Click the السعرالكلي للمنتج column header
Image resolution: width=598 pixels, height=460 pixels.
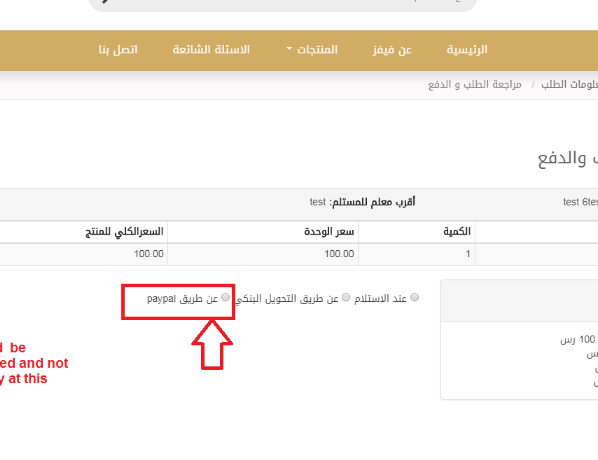click(x=124, y=231)
